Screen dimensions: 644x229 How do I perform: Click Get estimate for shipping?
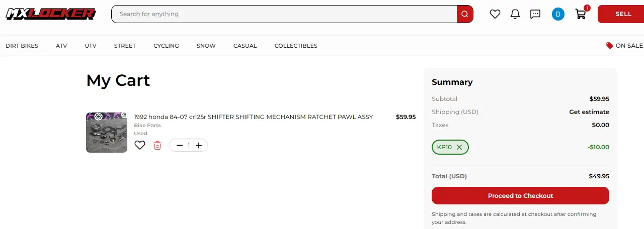pyautogui.click(x=589, y=112)
